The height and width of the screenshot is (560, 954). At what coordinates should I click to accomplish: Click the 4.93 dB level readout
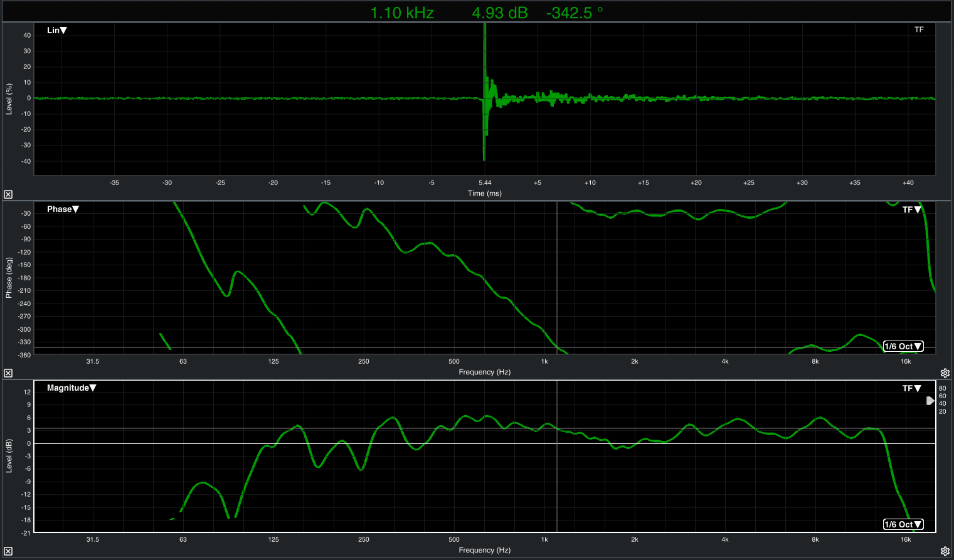point(500,13)
